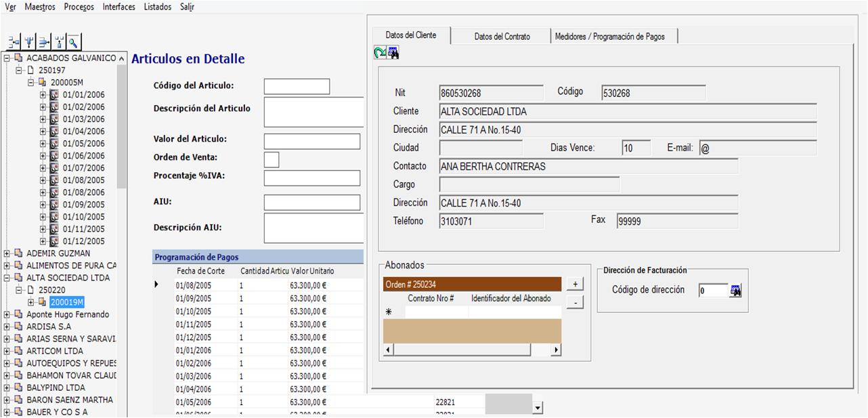Click the plus button beside Abonados grid
The image size is (868, 418).
point(575,285)
